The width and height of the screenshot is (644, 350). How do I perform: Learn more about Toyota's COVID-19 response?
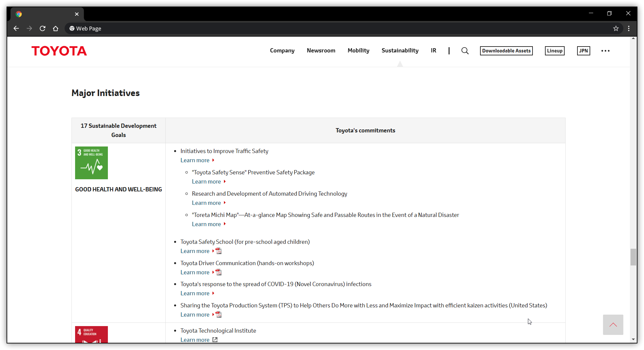coord(195,293)
